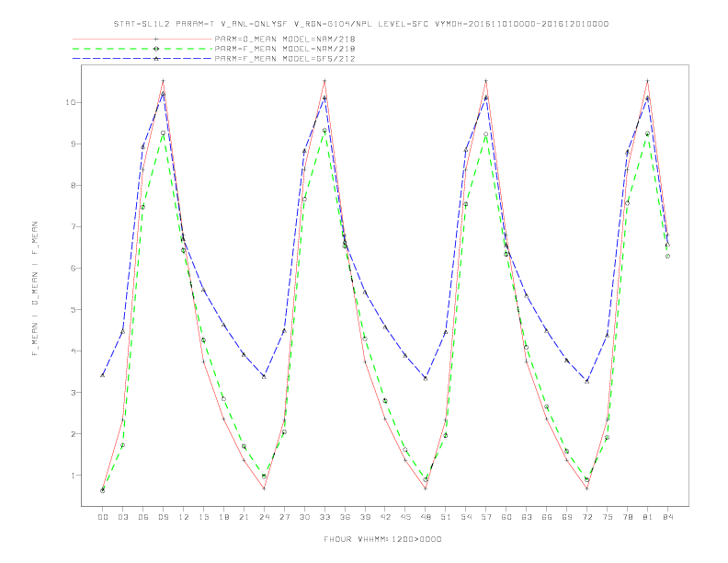Click the x-axis title FHOUR VHHMM: 1200>0000

382,539
